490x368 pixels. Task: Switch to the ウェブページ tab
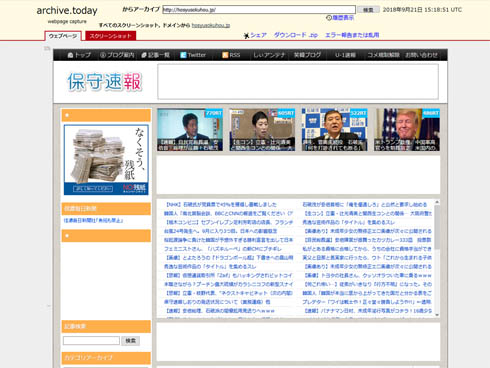[63, 36]
